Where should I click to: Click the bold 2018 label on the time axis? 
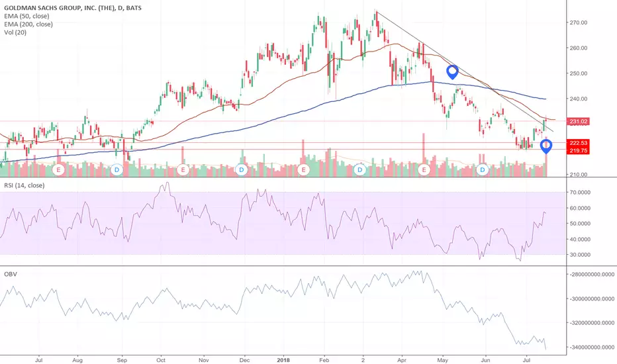283,360
